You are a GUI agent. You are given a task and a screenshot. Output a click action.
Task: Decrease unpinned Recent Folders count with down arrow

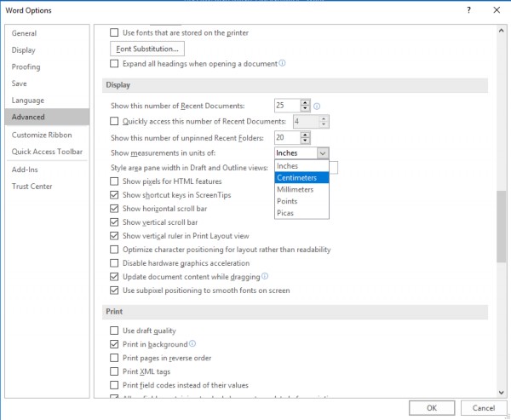pyautogui.click(x=306, y=141)
